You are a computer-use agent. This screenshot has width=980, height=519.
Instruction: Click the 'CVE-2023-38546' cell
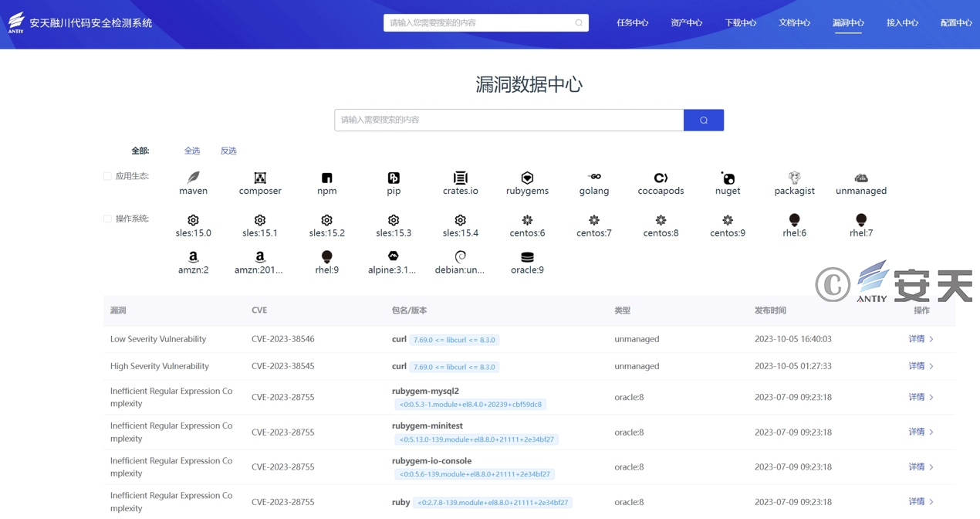pyautogui.click(x=283, y=339)
